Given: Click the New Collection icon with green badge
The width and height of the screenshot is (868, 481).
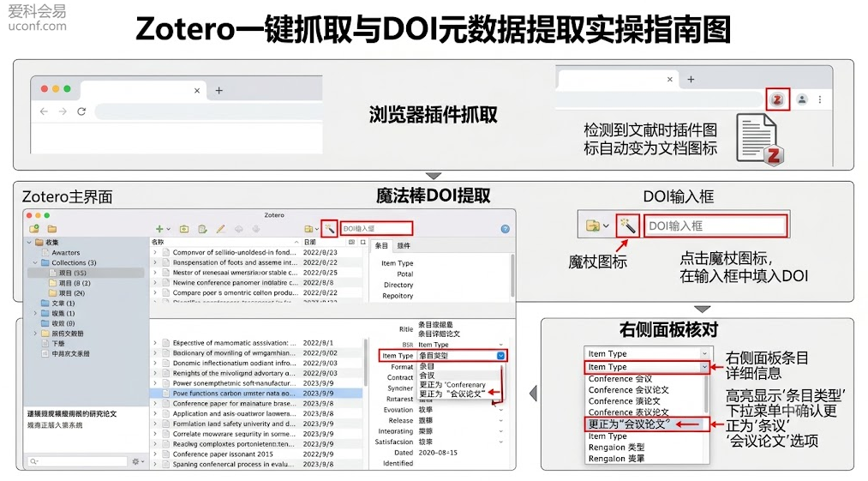Looking at the screenshot, I should tap(34, 229).
